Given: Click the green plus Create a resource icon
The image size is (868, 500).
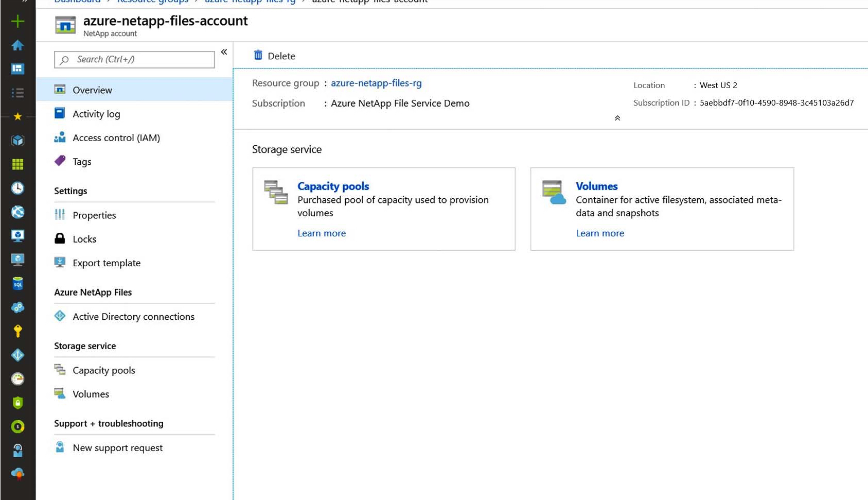Looking at the screenshot, I should (x=17, y=21).
